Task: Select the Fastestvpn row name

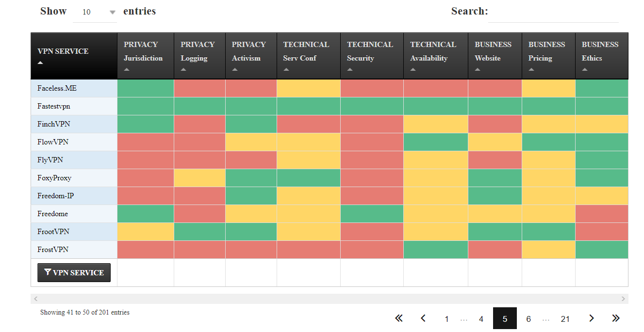Action: point(54,106)
